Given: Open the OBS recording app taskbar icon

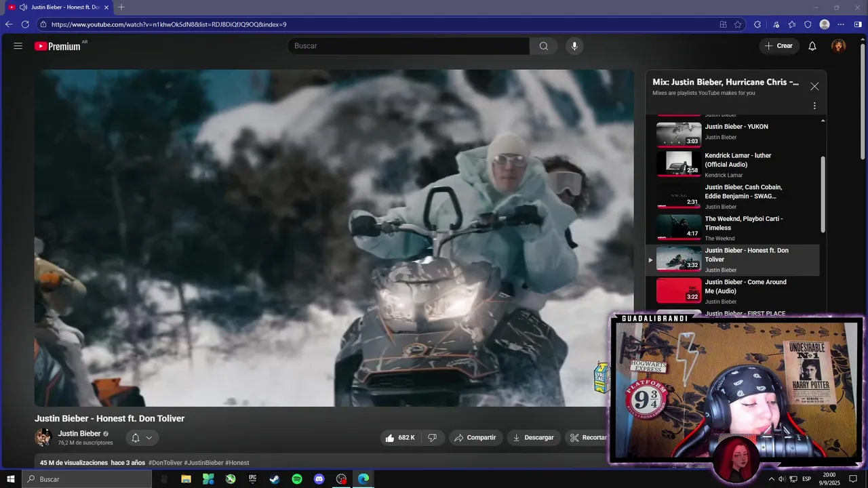Looking at the screenshot, I should [x=341, y=479].
